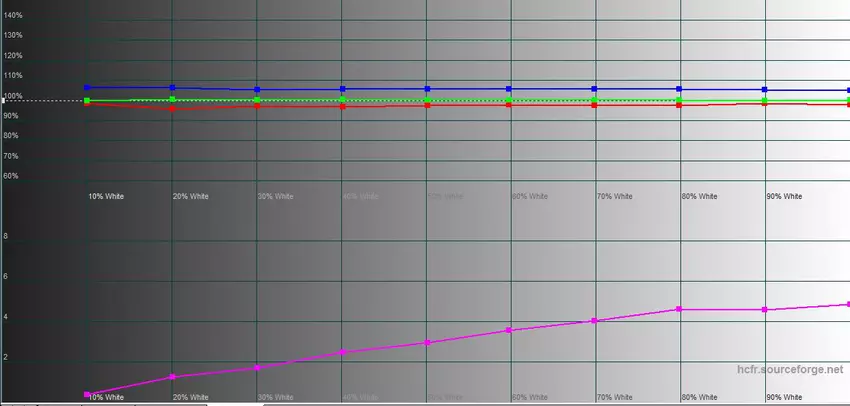Screen dimensions: 850x406
Task: Click the delta-E axis value 8
Action: pos(6,236)
